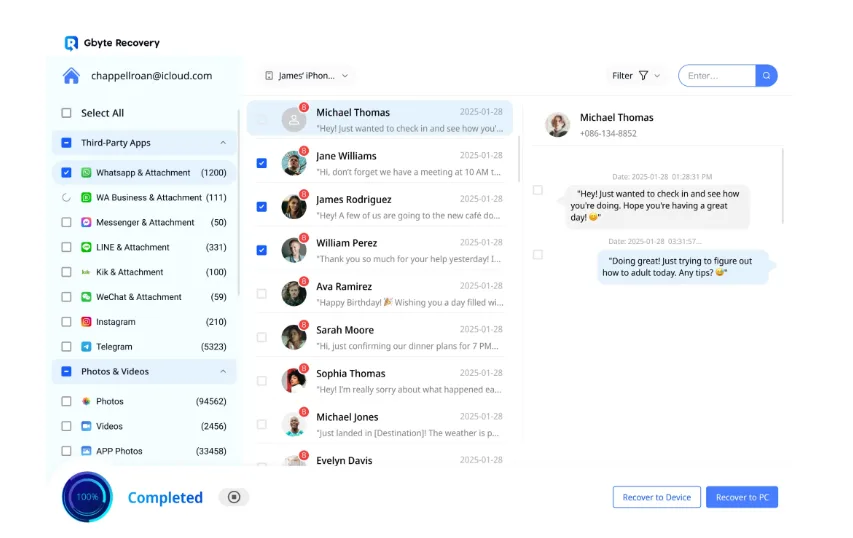Click the Instagram app icon
Image resolution: width=853 pixels, height=538 pixels.
coord(86,322)
